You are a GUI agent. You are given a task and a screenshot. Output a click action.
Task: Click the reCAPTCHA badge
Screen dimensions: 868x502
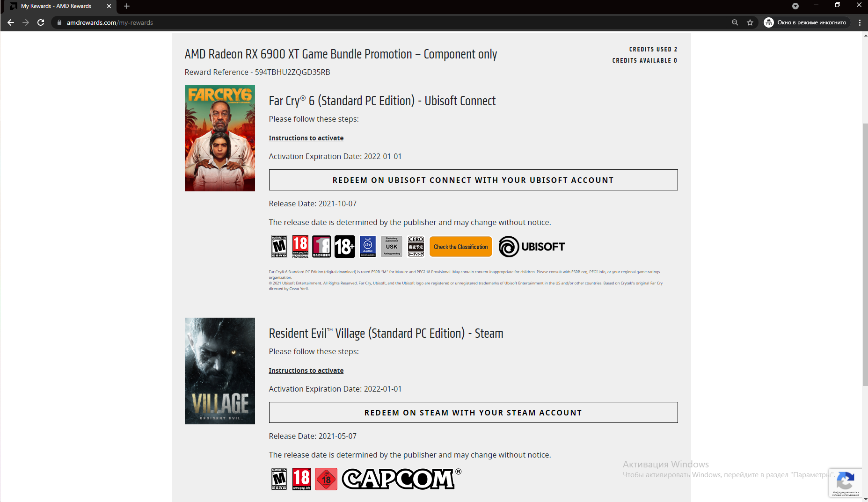click(846, 482)
